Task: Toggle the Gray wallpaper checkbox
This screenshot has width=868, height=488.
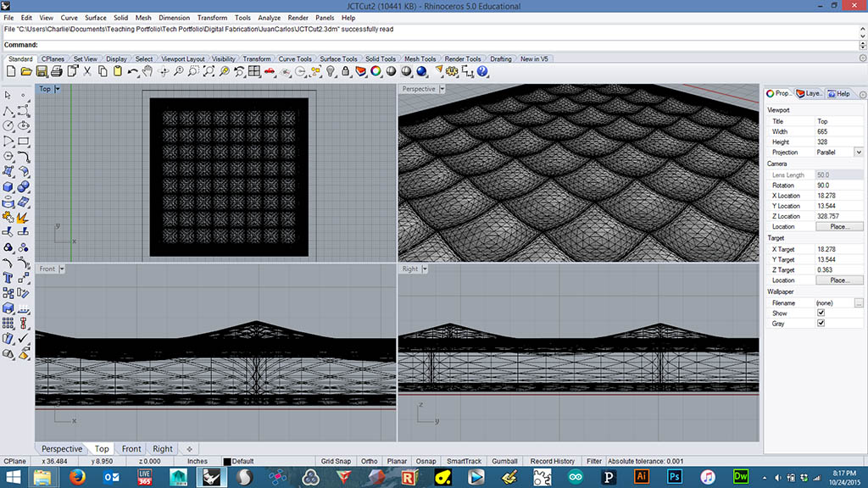Action: point(820,324)
